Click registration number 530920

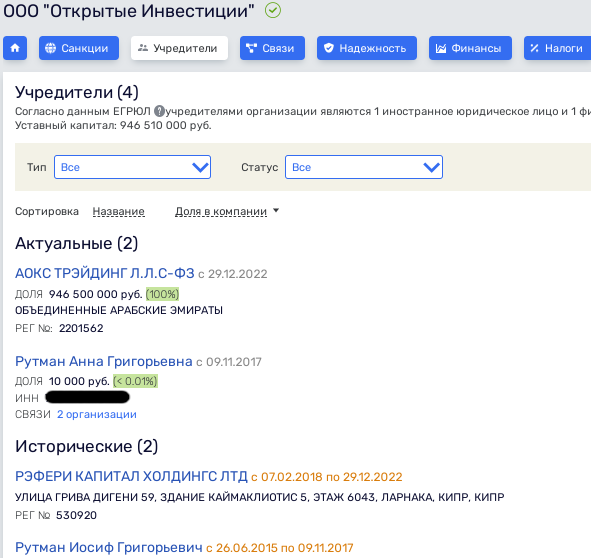click(77, 515)
